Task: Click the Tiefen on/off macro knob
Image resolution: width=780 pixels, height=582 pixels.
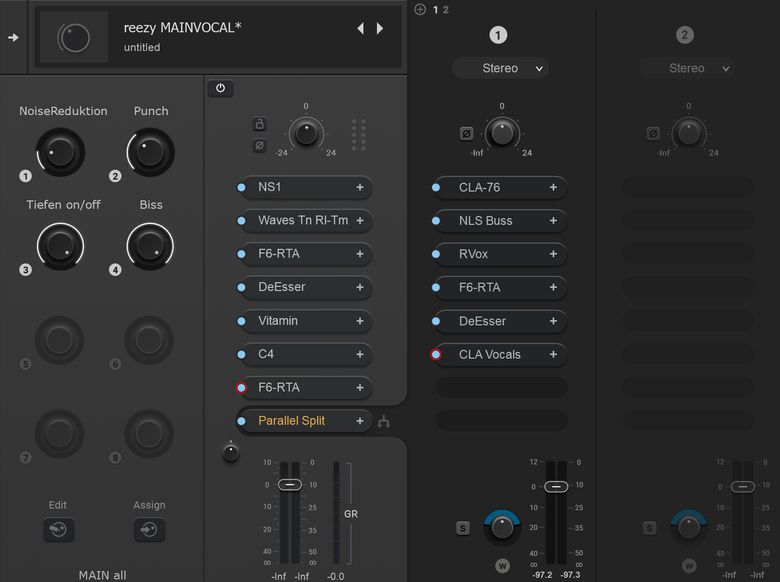Action: coord(60,246)
